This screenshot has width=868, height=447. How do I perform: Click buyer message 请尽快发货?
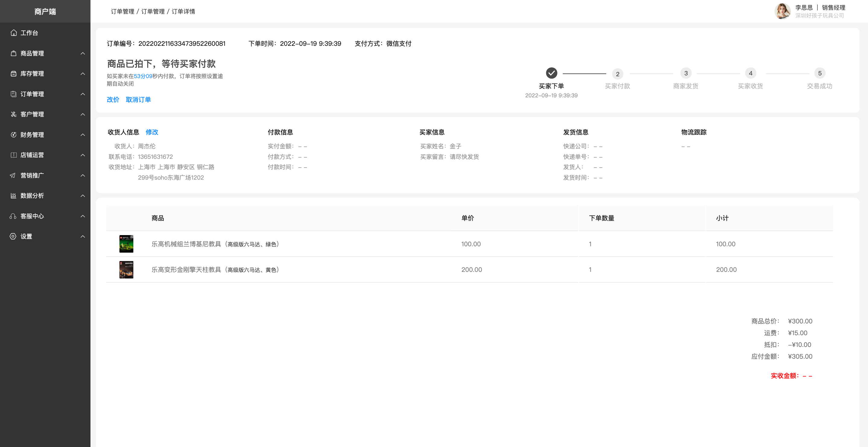click(x=464, y=157)
